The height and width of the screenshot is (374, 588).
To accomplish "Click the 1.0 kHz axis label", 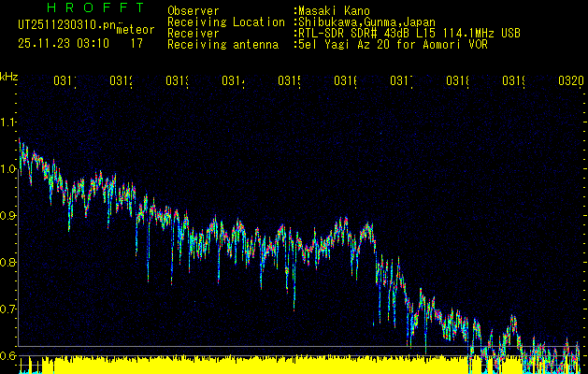I will (x=8, y=169).
